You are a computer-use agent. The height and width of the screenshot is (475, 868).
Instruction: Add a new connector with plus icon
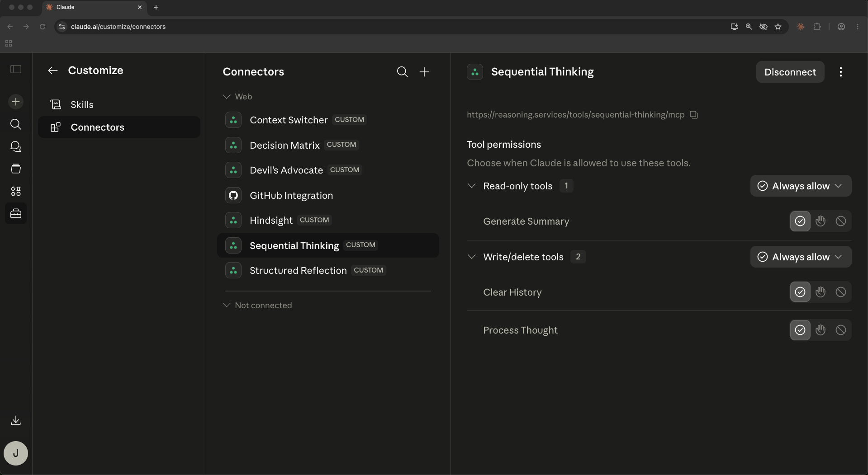[424, 72]
